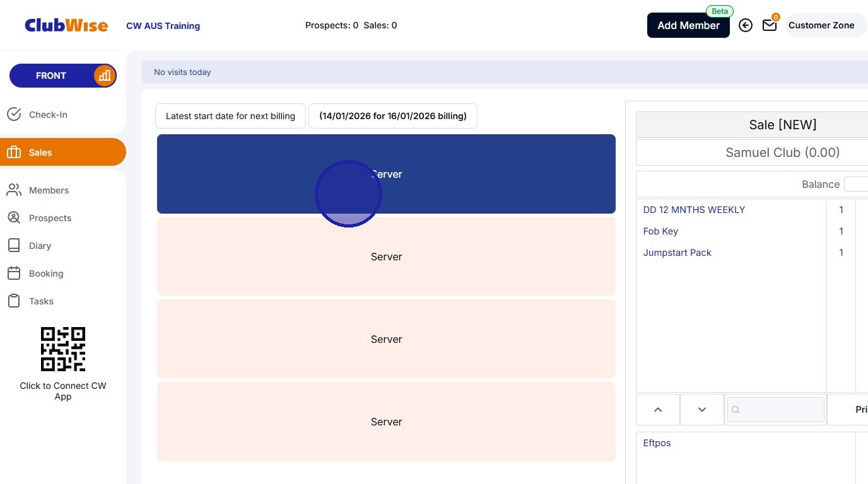This screenshot has width=868, height=484.
Task: Open the Check-In menu item
Action: pos(63,115)
